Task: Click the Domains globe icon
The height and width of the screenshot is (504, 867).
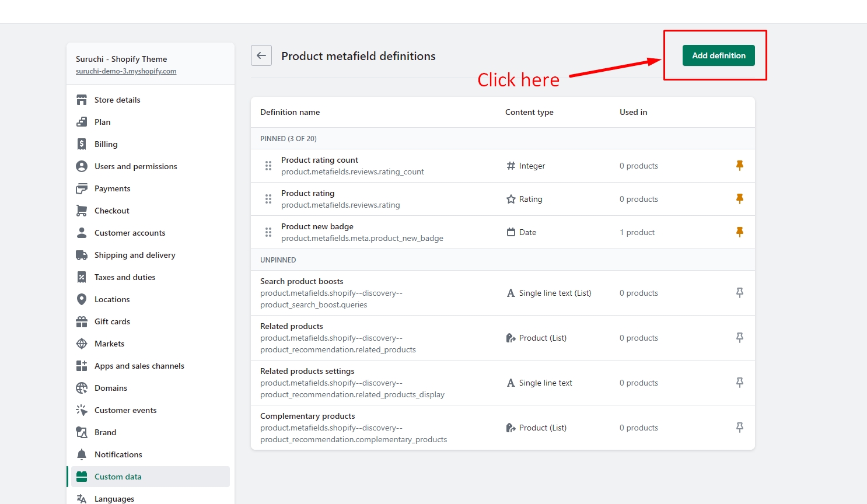Action: (x=82, y=388)
